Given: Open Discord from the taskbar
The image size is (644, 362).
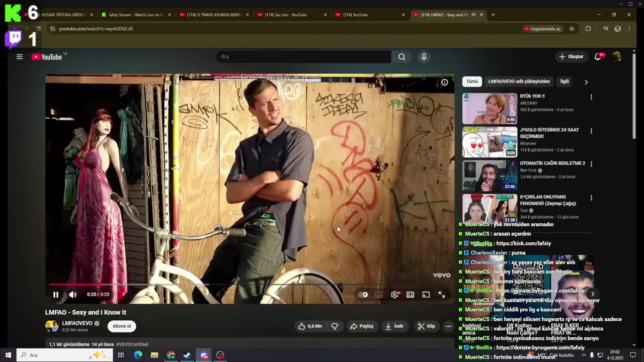Looking at the screenshot, I should pos(204,355).
